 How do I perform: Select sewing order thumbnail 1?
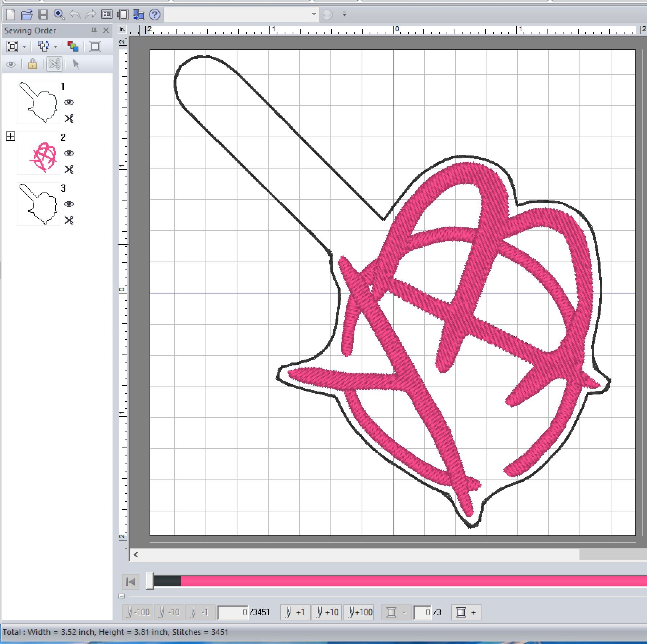pos(38,102)
